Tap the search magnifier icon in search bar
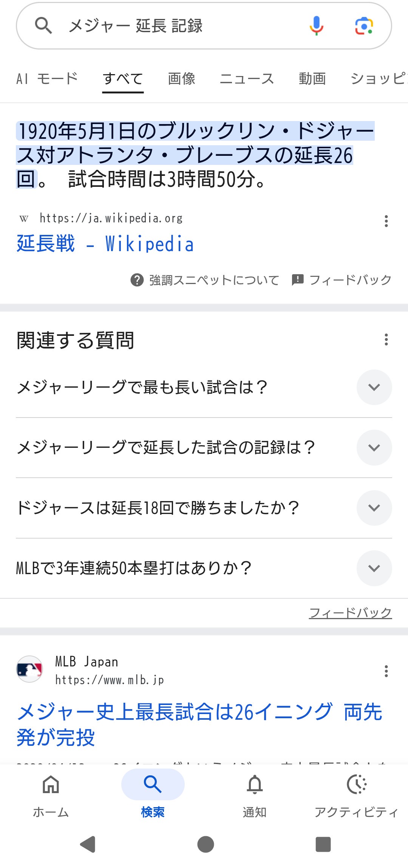The image size is (408, 868). 43,26
